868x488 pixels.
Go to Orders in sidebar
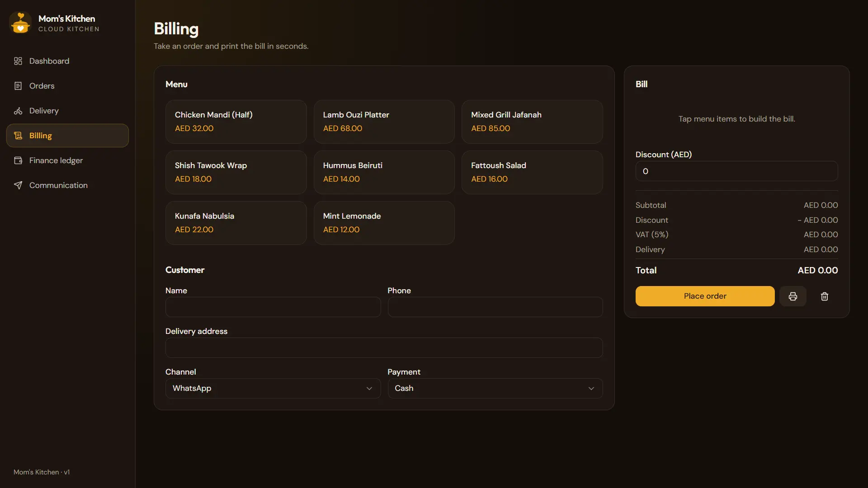pyautogui.click(x=67, y=86)
